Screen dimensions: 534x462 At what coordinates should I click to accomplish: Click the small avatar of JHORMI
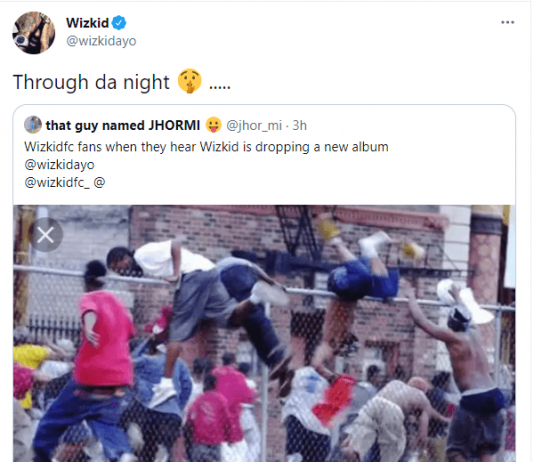click(33, 125)
